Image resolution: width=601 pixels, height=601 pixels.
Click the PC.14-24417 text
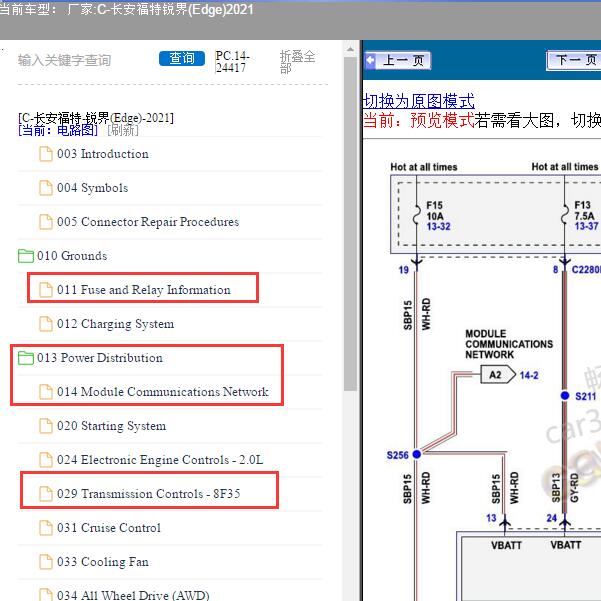click(x=233, y=62)
